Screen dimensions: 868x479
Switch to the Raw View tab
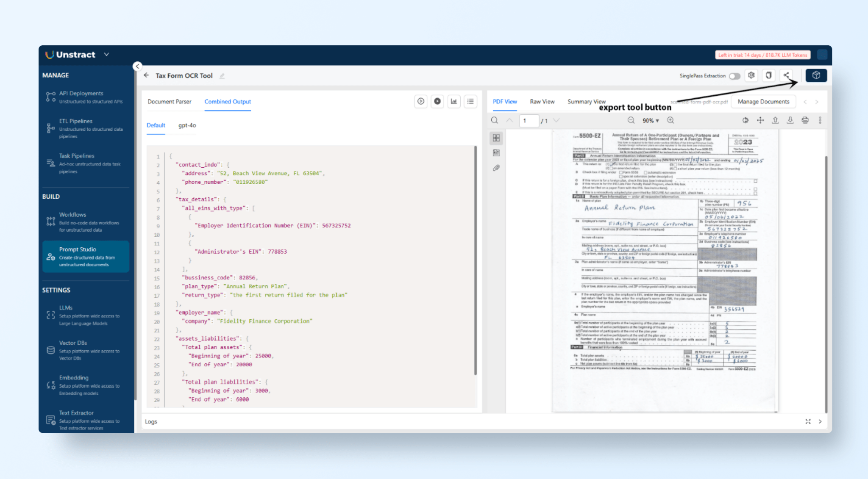pyautogui.click(x=542, y=102)
